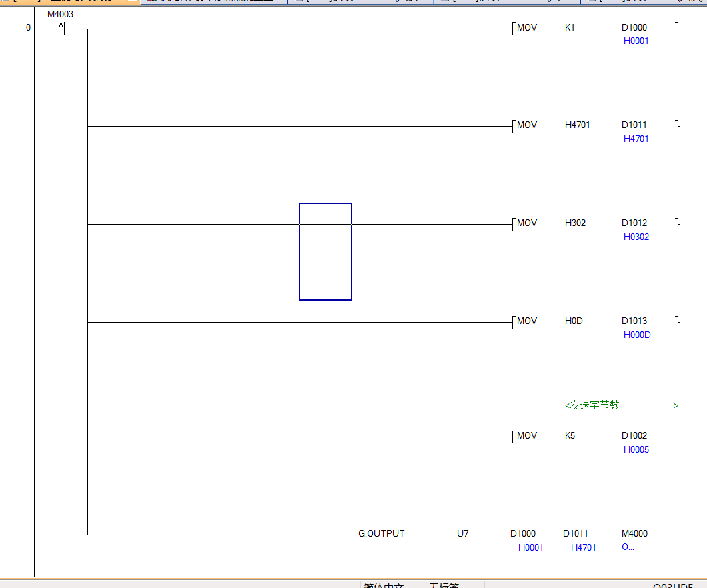Image resolution: width=707 pixels, height=588 pixels.
Task: Select the MOV instruction writing H4701
Action: (x=527, y=125)
